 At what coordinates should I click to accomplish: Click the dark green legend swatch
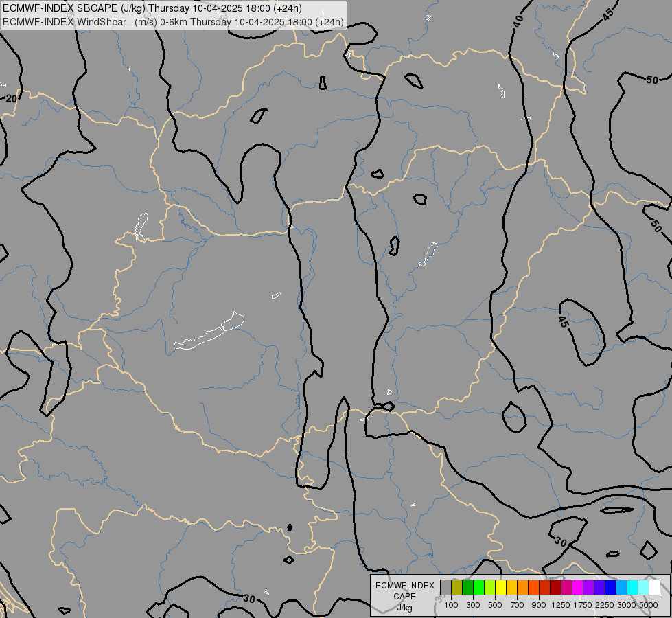pos(467,587)
